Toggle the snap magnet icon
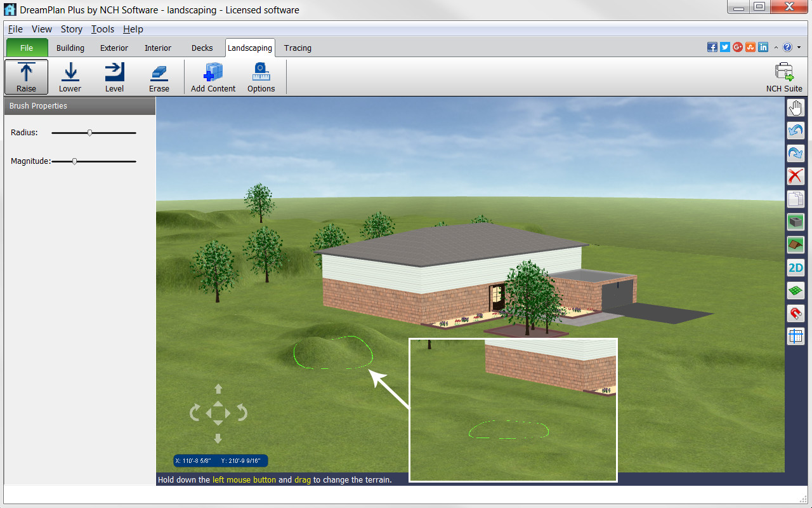The image size is (812, 508). [x=796, y=313]
